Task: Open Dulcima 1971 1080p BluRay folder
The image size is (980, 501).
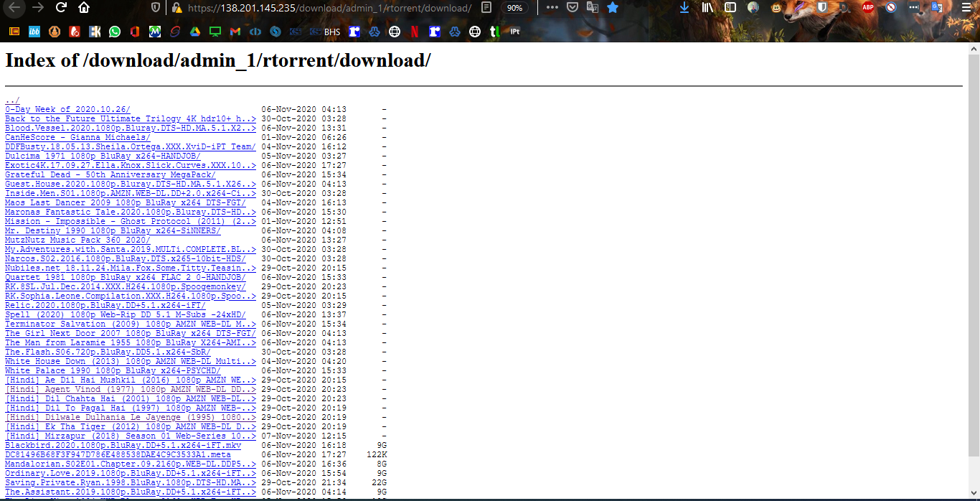Action: [103, 156]
